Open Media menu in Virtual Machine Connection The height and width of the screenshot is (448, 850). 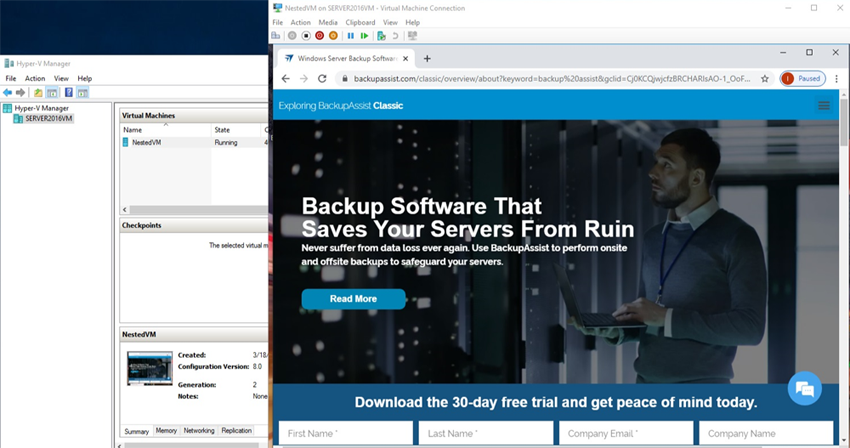pyautogui.click(x=328, y=22)
